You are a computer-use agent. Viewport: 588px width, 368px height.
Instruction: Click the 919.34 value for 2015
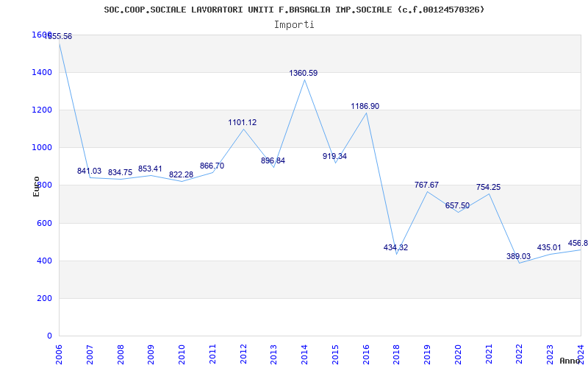(x=334, y=156)
